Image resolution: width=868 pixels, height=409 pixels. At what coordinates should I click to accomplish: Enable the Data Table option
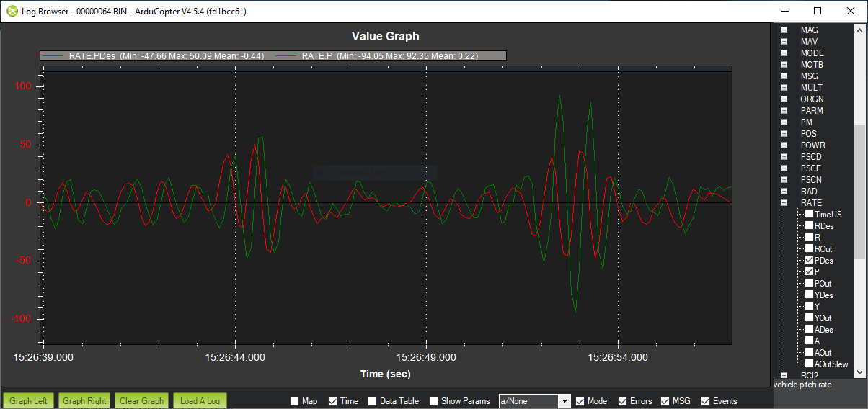(x=372, y=401)
